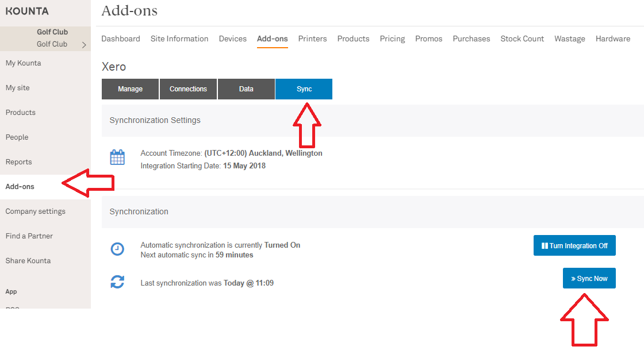The height and width of the screenshot is (358, 644).
Task: Click the Xero heading
Action: click(114, 67)
